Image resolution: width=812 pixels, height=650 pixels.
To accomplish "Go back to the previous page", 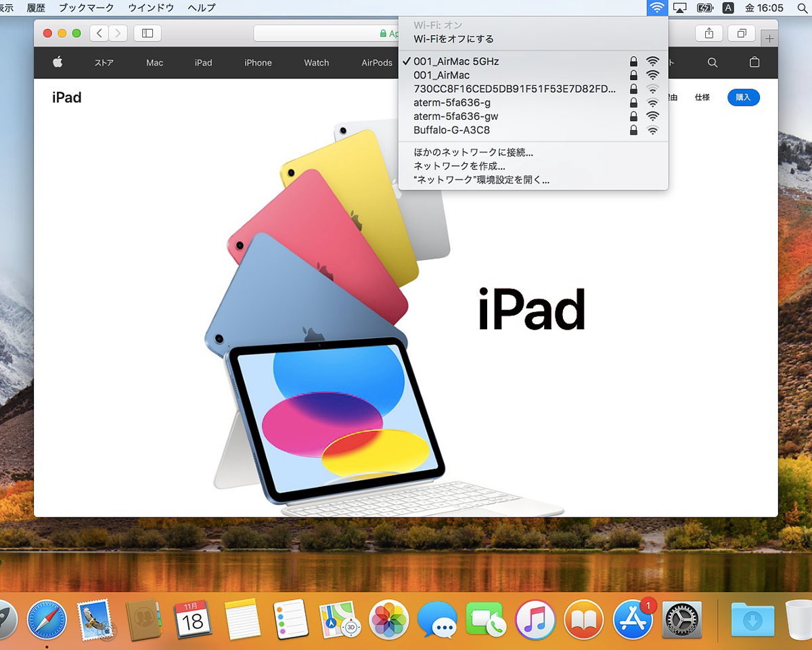I will 99,33.
